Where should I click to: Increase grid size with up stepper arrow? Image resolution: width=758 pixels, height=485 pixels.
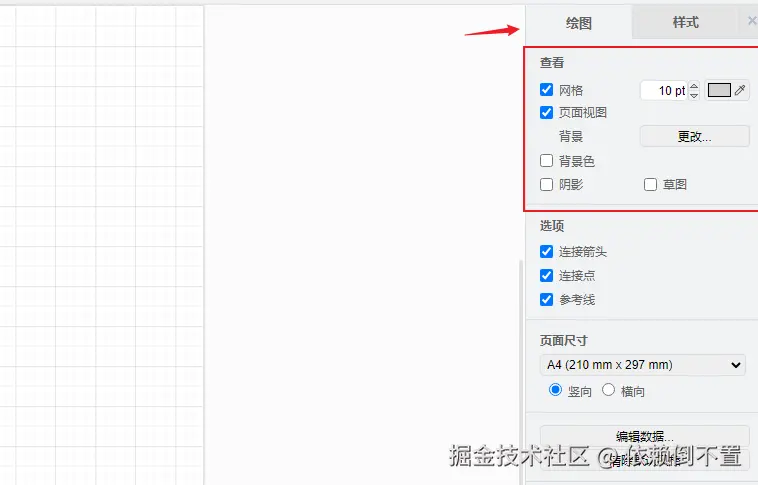click(x=694, y=86)
